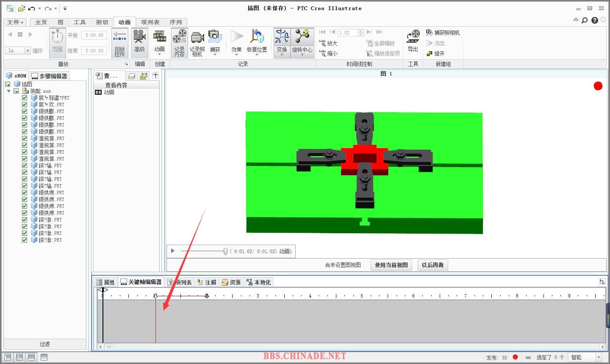Viewport: 610px width, 364px height.
Task: Open the undo history dropdown arrow
Action: point(39,8)
